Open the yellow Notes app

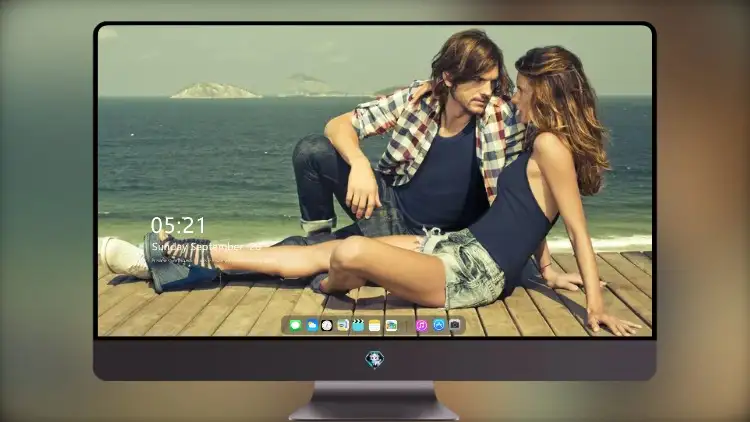(375, 326)
